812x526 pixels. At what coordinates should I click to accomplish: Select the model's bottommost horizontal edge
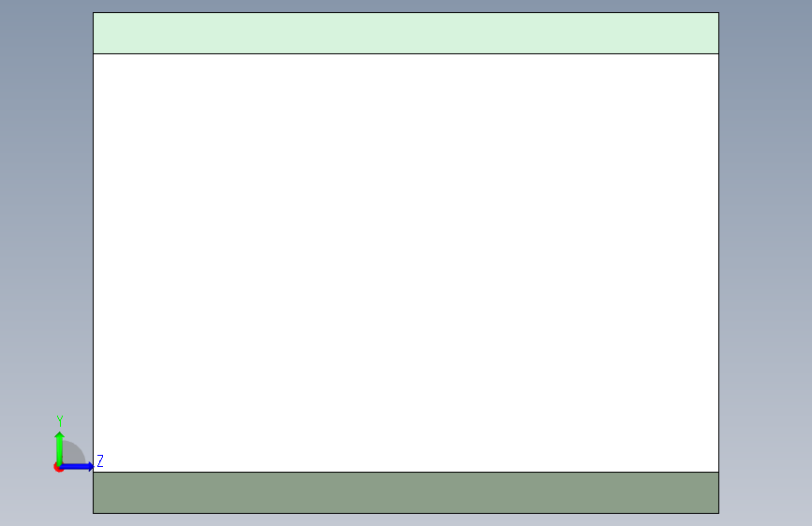coord(406,513)
